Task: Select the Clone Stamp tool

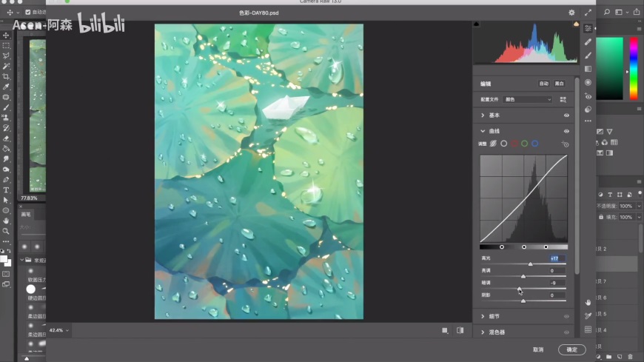Action: [6, 118]
